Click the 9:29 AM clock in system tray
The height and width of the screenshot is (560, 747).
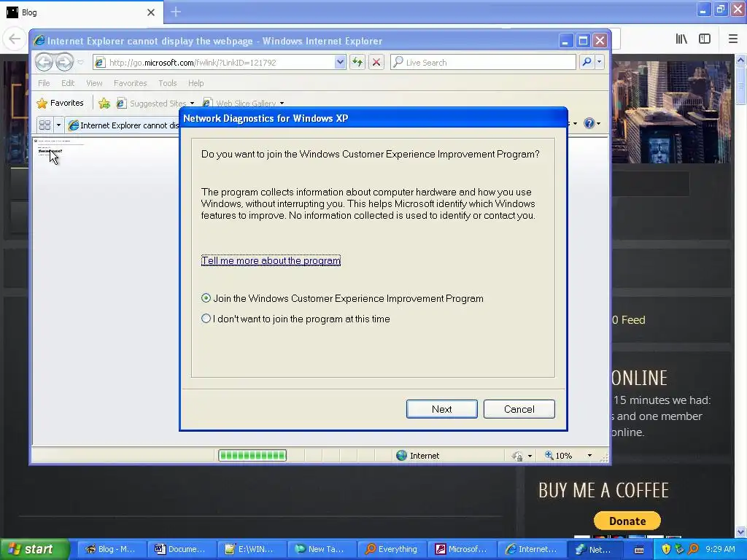click(x=720, y=549)
